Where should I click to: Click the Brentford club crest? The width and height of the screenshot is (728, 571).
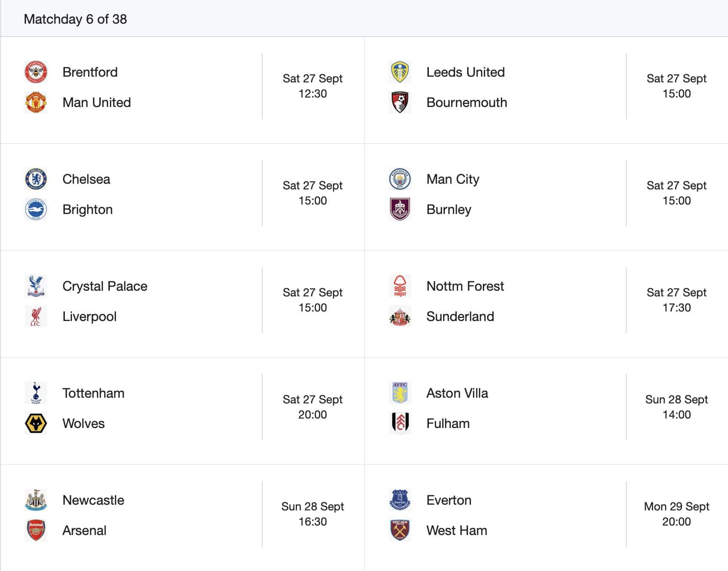point(36,72)
